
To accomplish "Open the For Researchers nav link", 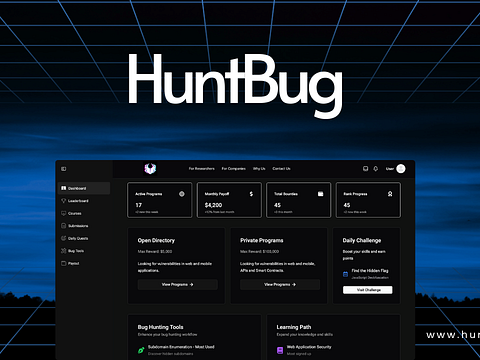I will tap(202, 169).
